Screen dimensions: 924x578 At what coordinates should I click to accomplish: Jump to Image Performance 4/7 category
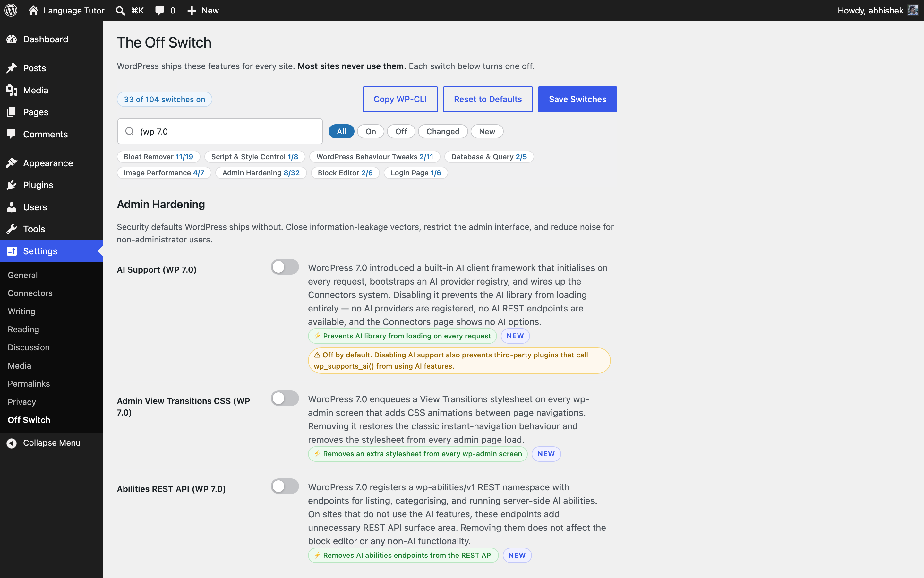tap(164, 173)
